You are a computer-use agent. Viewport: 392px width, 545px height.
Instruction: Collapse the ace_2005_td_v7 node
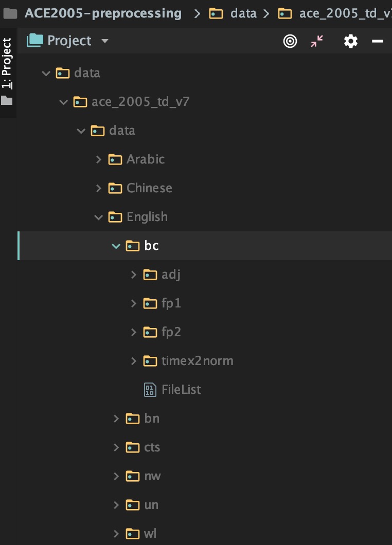(63, 102)
